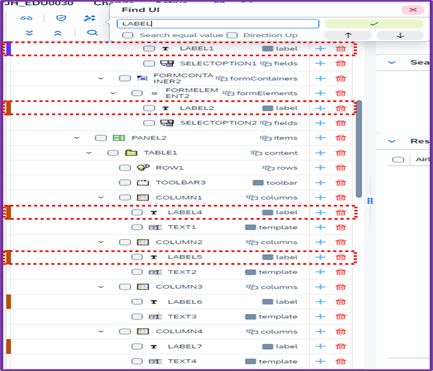Collapse all nodes with double-up chevron icon
This screenshot has width=433, height=371.
pyautogui.click(x=58, y=33)
